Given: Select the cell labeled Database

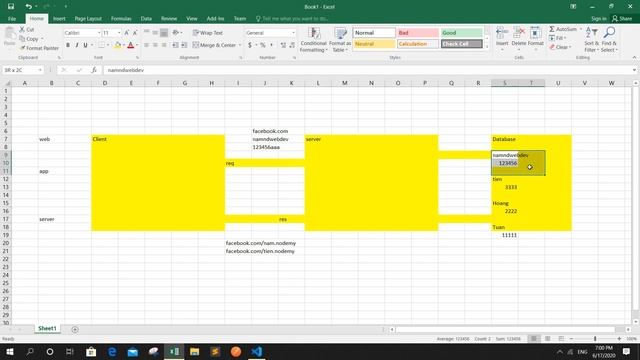Looking at the screenshot, I should pyautogui.click(x=504, y=139).
